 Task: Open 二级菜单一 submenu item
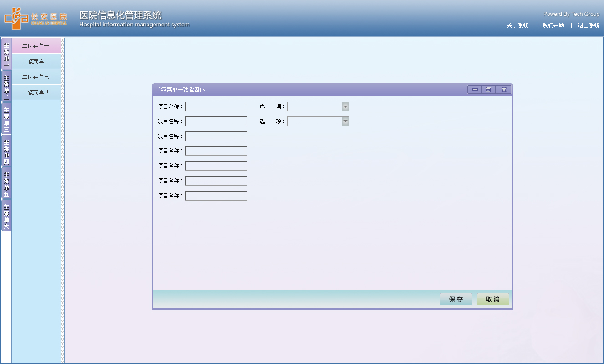(36, 46)
